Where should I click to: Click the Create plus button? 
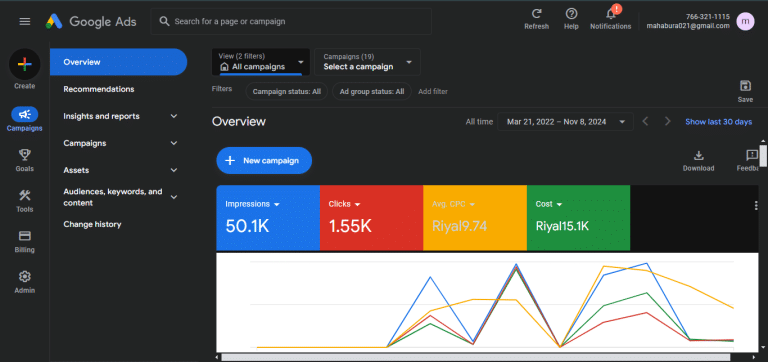coord(24,64)
